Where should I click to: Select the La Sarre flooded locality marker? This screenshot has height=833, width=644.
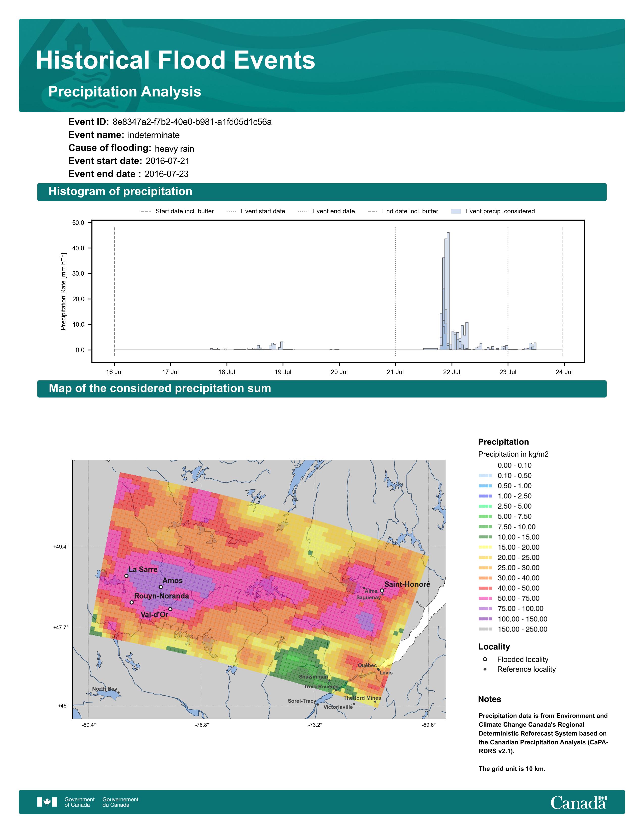(126, 576)
